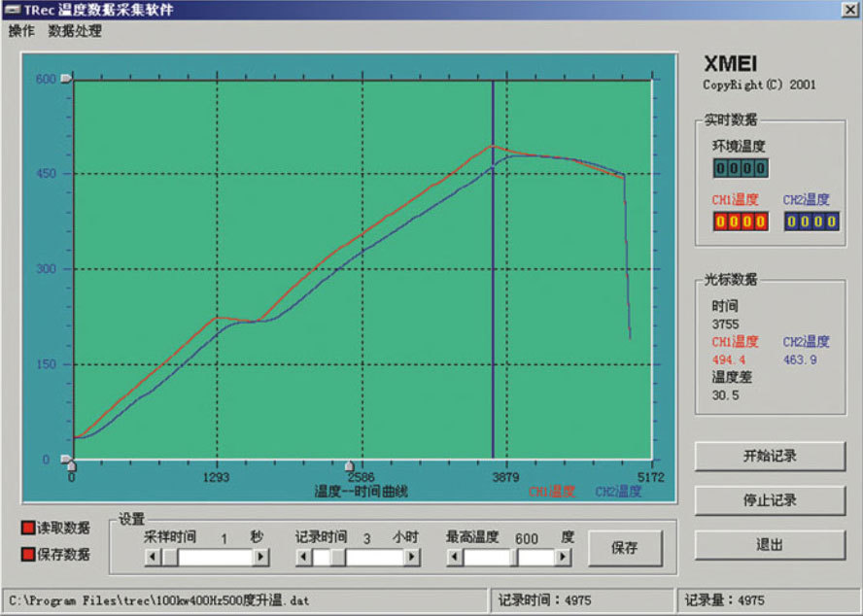
Task: Click the CH1 cursor value 494.4
Action: pos(729,359)
